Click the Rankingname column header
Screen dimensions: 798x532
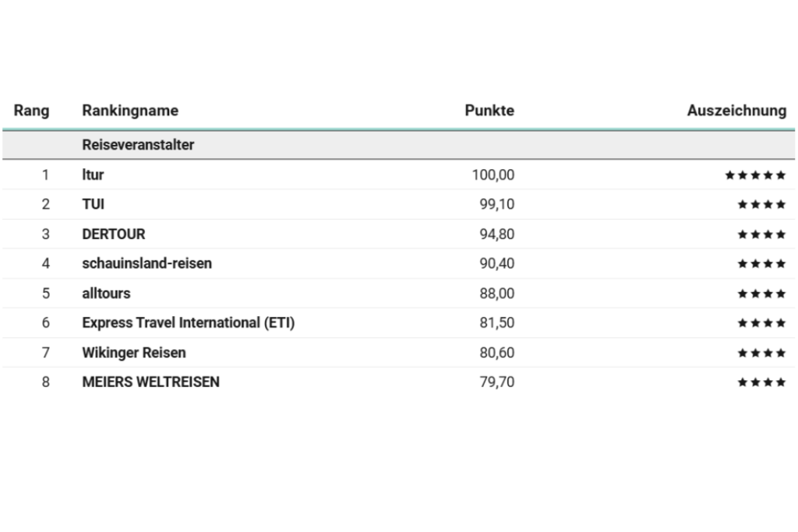(130, 111)
